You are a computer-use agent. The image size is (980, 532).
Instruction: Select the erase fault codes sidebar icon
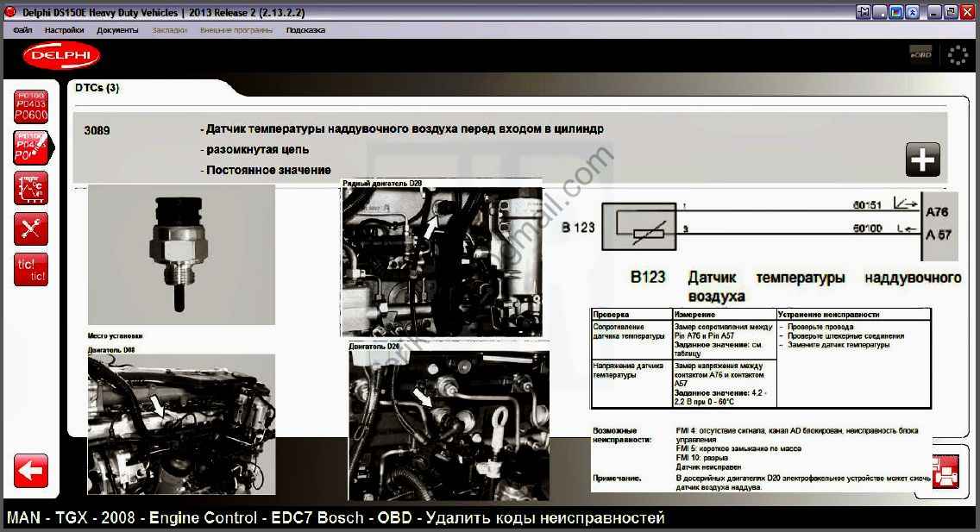(31, 147)
